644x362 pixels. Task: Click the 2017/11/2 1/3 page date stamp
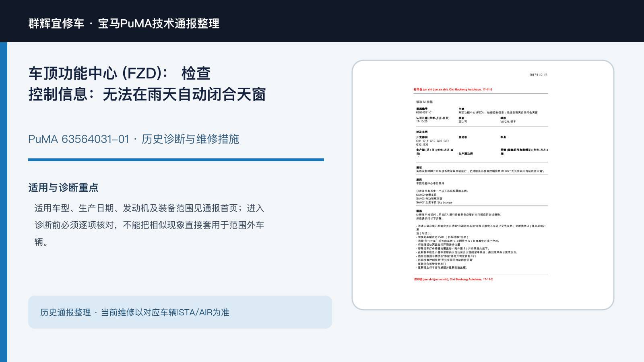[x=538, y=75]
